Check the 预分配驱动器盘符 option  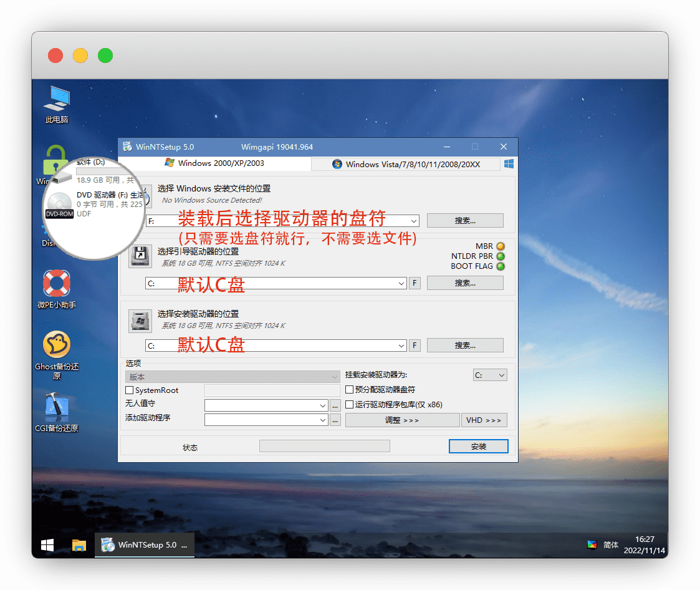(x=350, y=390)
